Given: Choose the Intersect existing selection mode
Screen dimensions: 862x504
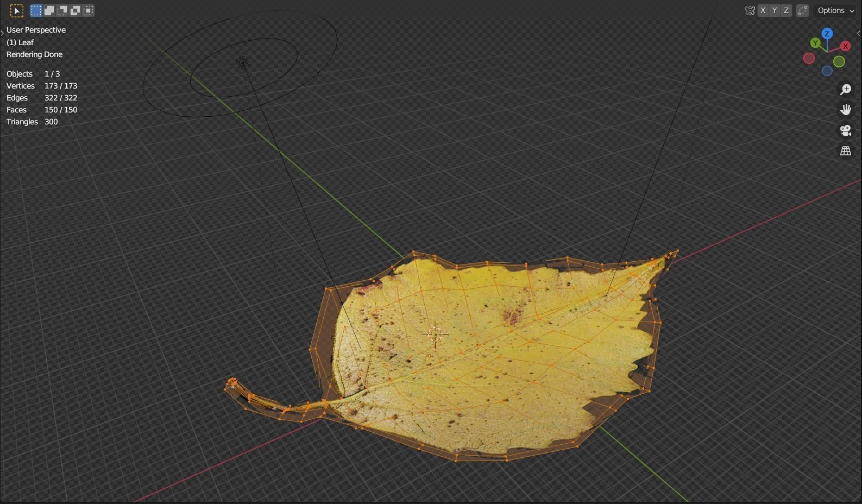Looking at the screenshot, I should click(x=88, y=10).
